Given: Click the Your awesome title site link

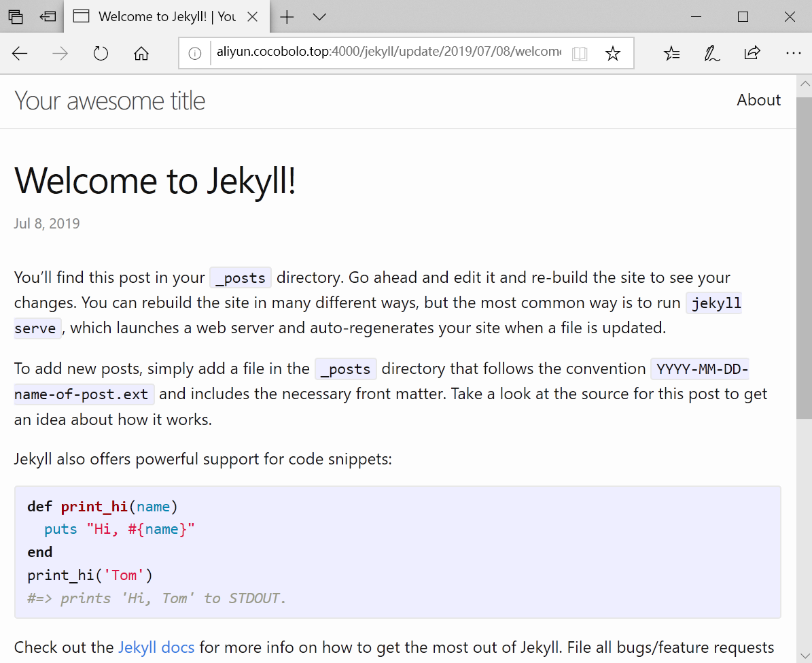Looking at the screenshot, I should point(110,101).
